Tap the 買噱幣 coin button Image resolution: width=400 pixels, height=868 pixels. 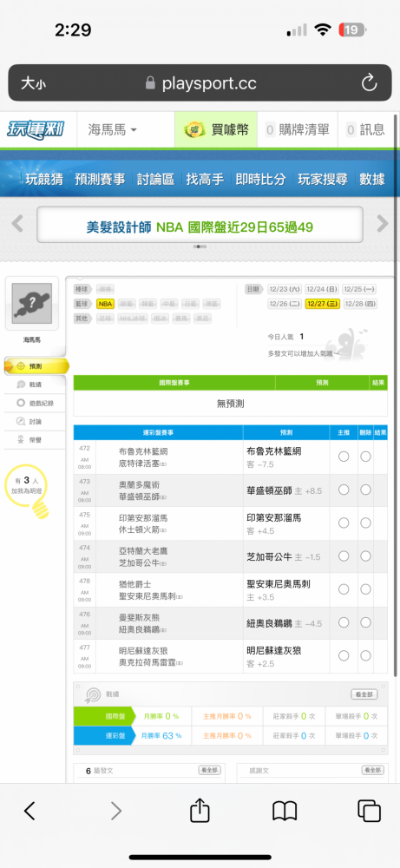216,130
